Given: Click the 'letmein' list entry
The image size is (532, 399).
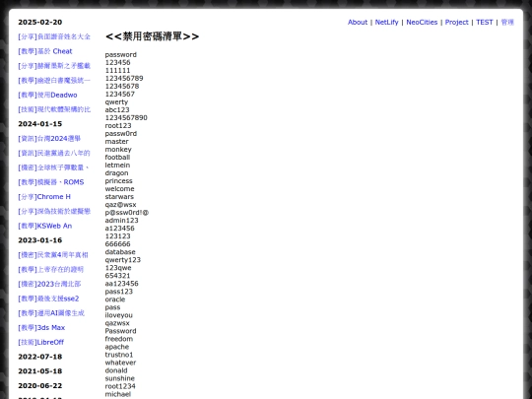Looking at the screenshot, I should (117, 166).
